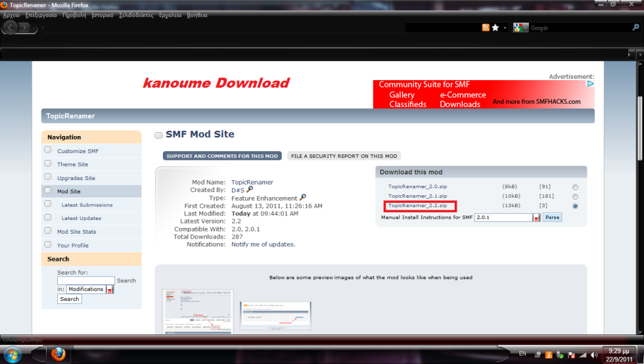Click the bookmark star icon

pos(496,28)
